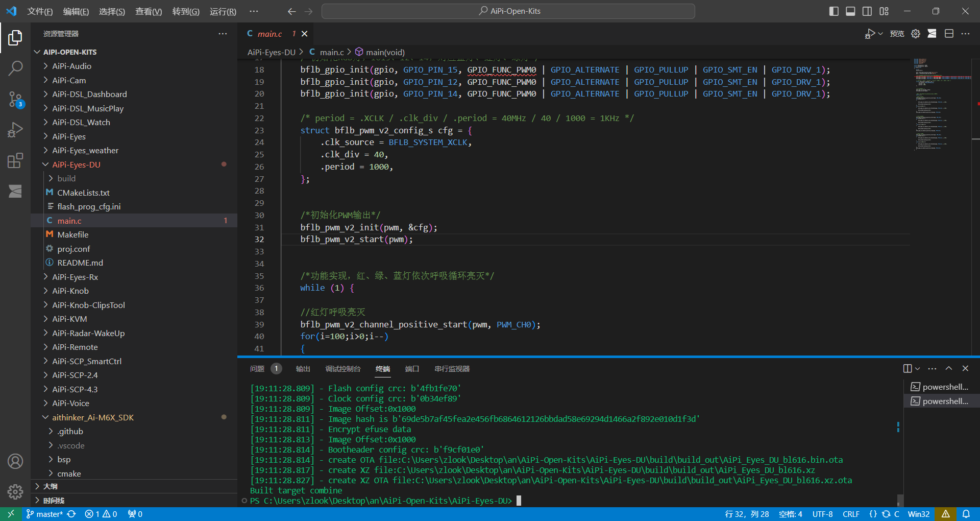Screen dimensions: 980x521
Task: Click the split editor icon
Action: 949,34
